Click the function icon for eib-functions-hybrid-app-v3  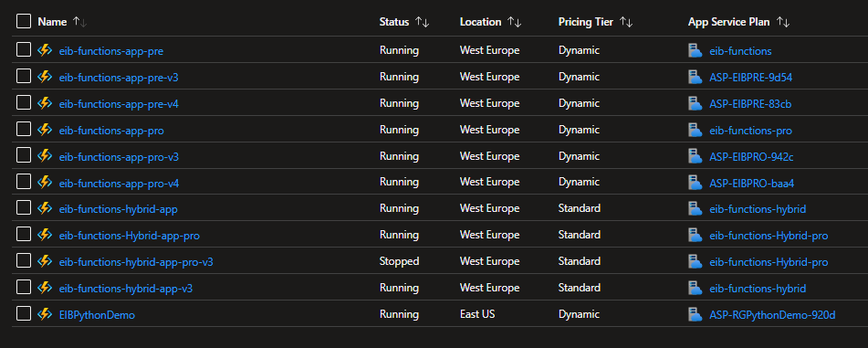(45, 288)
